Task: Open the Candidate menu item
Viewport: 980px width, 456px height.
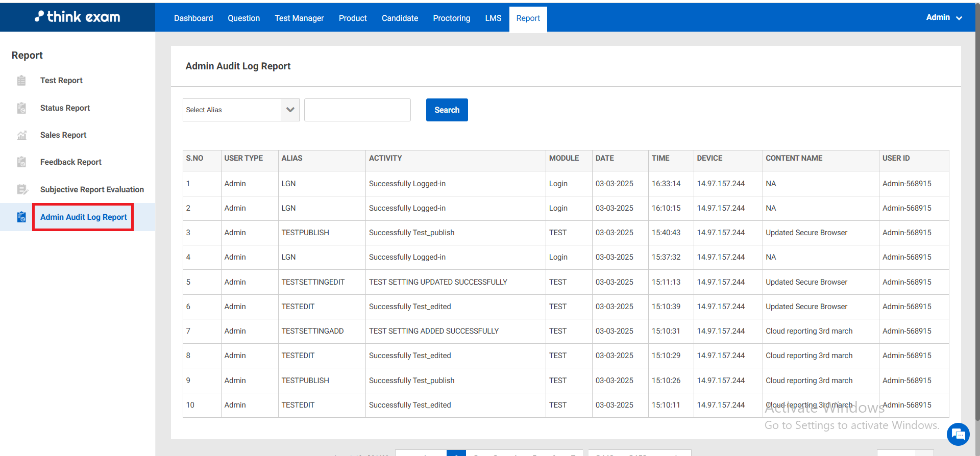Action: click(x=400, y=18)
